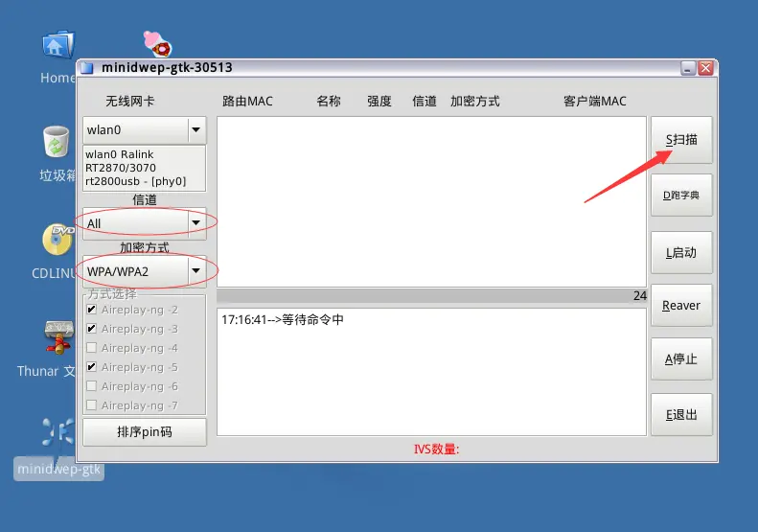Click the log output text area
The image size is (758, 532).
(431, 372)
